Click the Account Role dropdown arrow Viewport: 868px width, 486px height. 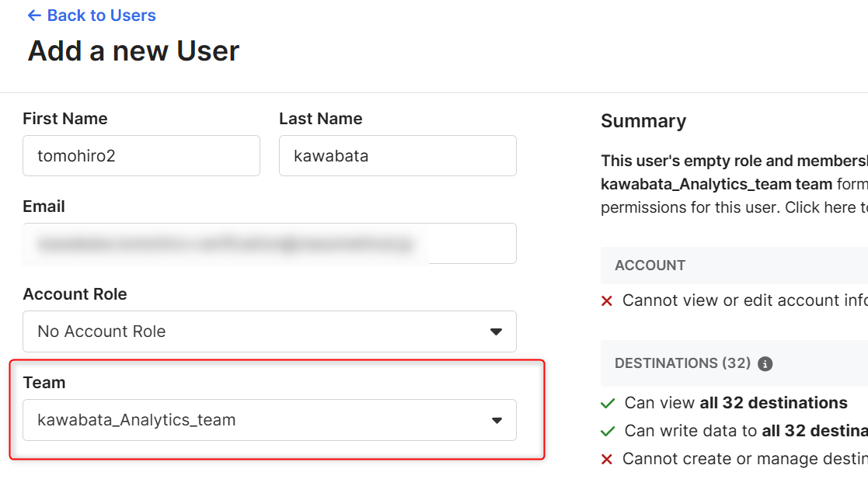coord(496,332)
